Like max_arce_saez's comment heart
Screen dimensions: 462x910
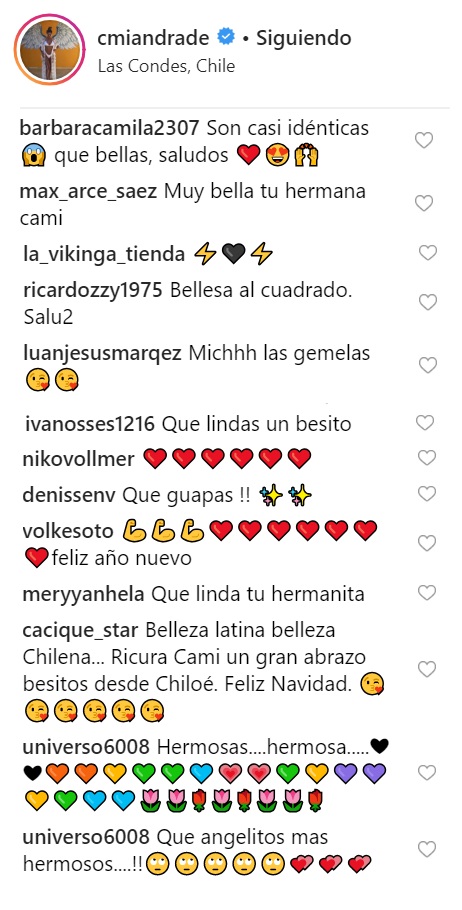coord(424,203)
